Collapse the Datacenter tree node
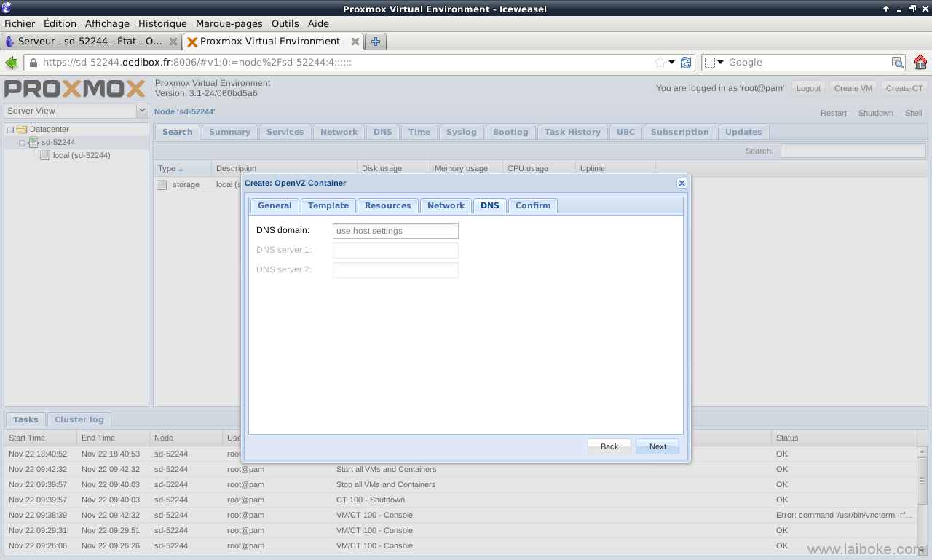The height and width of the screenshot is (560, 932). coord(10,130)
